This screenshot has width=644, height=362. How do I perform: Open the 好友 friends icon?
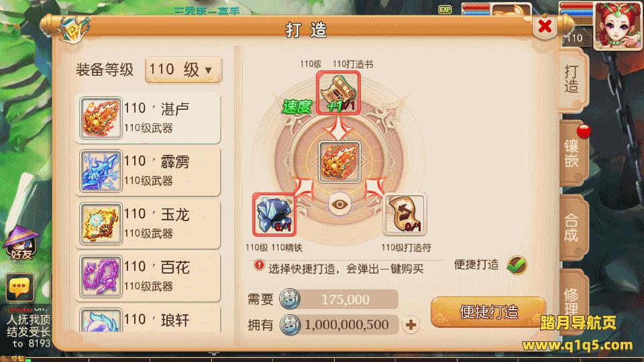(x=21, y=243)
